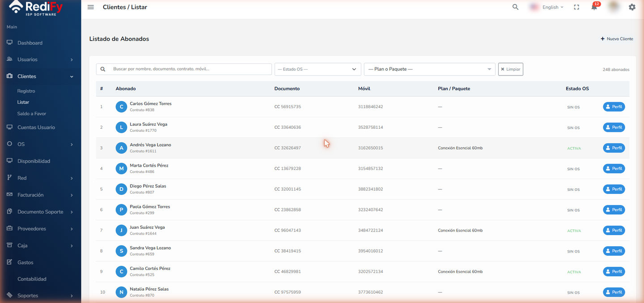The width and height of the screenshot is (644, 303).
Task: Click the Abonado column header
Action: point(126,88)
